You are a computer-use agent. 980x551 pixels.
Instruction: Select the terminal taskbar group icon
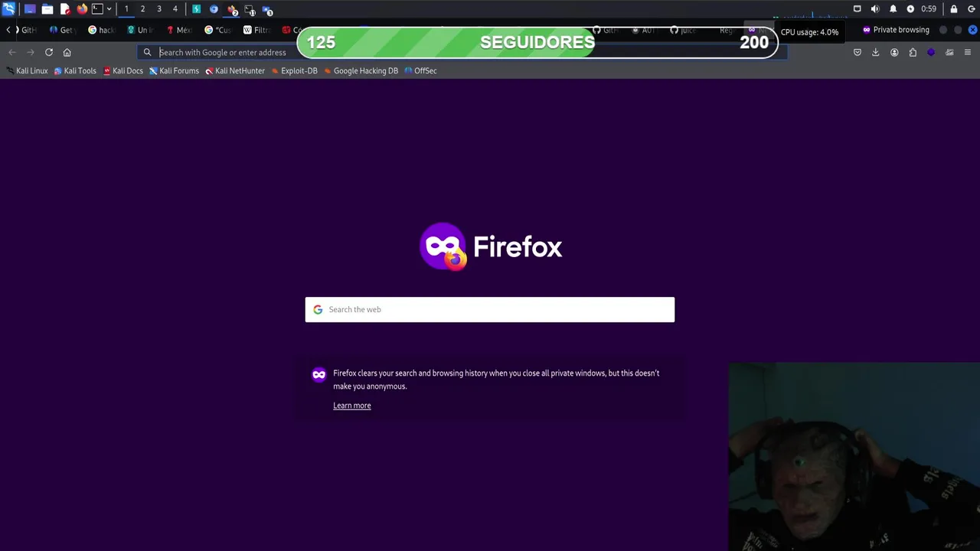tap(250, 10)
